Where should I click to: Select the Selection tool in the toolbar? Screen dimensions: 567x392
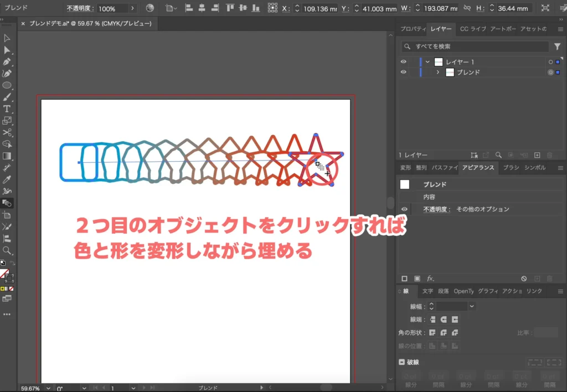7,38
